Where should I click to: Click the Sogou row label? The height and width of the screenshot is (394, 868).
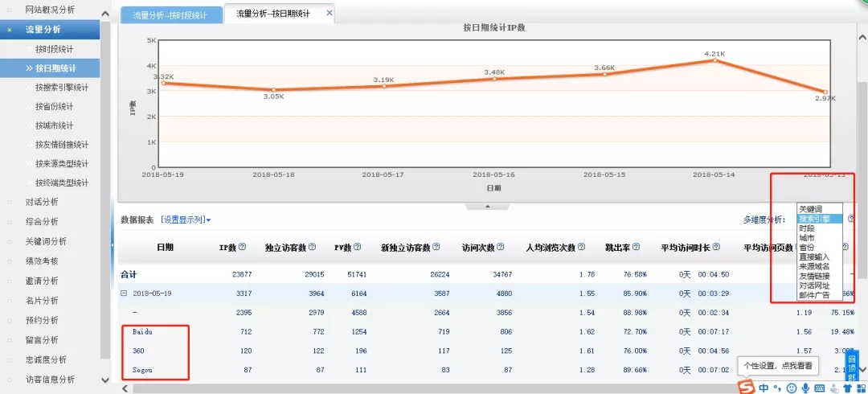pos(141,370)
